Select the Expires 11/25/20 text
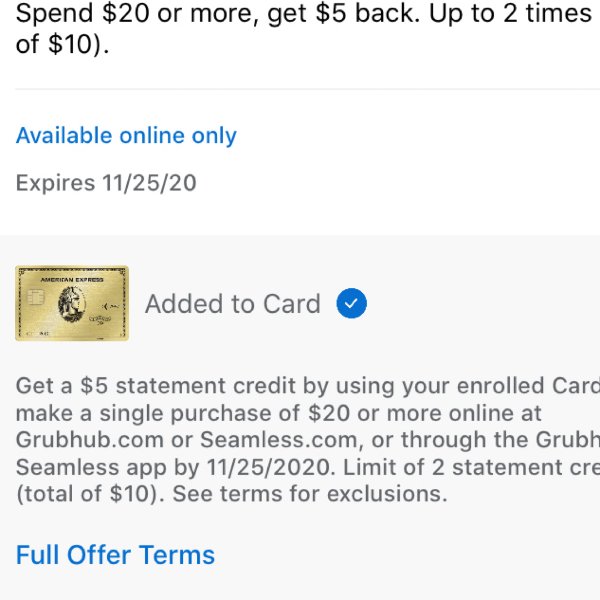600x600 pixels. pos(106,183)
